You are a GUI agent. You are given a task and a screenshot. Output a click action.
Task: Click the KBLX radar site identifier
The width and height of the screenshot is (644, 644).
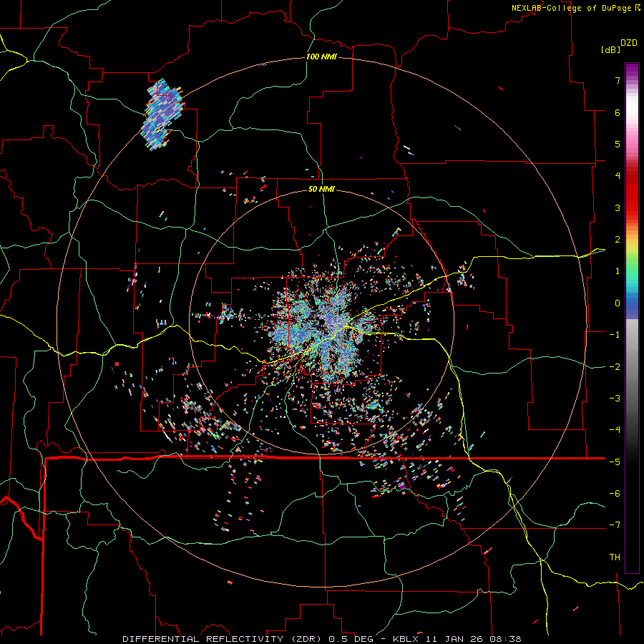coord(406,639)
